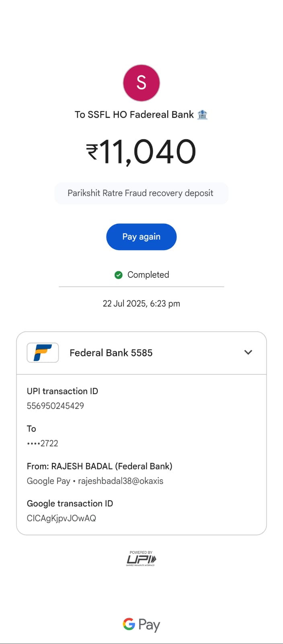Click the From: RAJESH BADAL sender line
The image size is (283, 644).
click(99, 466)
